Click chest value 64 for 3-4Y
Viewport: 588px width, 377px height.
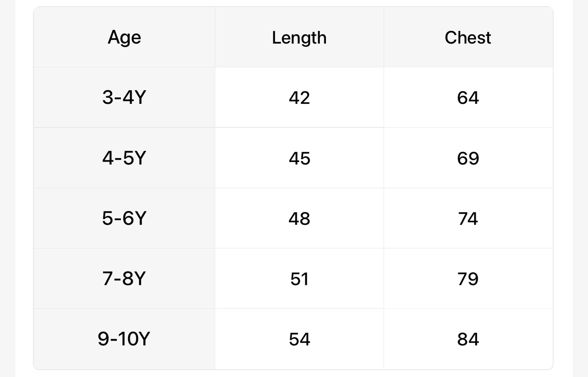coord(468,98)
